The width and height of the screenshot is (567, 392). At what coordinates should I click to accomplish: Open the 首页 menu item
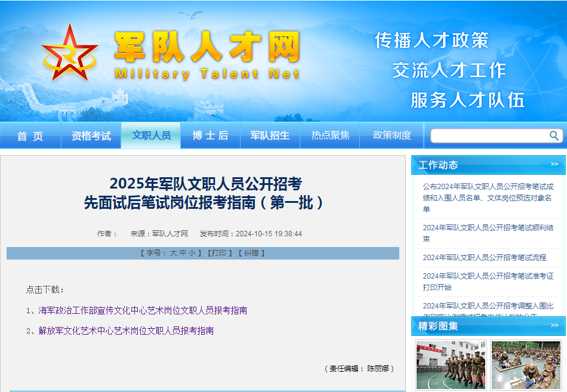pos(30,136)
